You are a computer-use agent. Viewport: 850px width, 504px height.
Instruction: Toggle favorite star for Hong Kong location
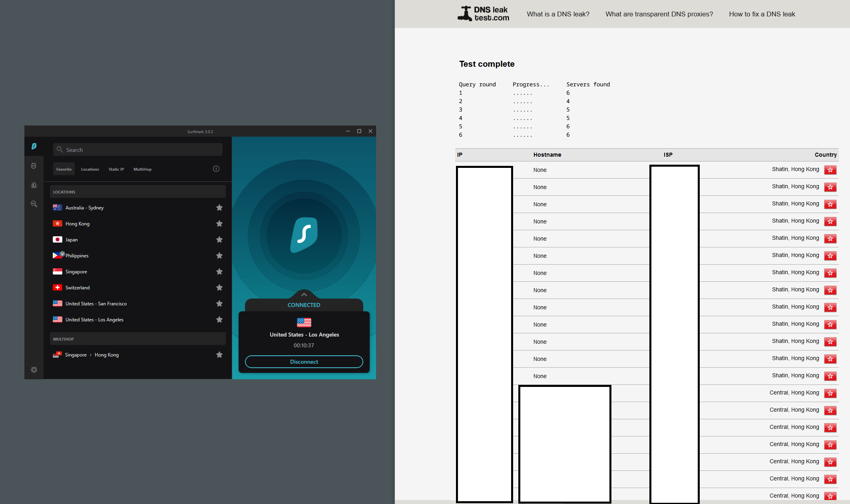click(219, 223)
